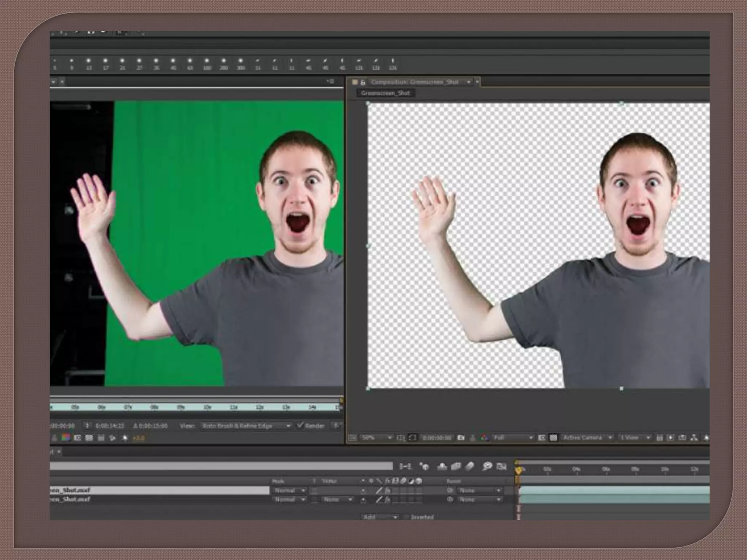
Task: Click the Frame Blending enable icon in timeline
Action: 456,466
